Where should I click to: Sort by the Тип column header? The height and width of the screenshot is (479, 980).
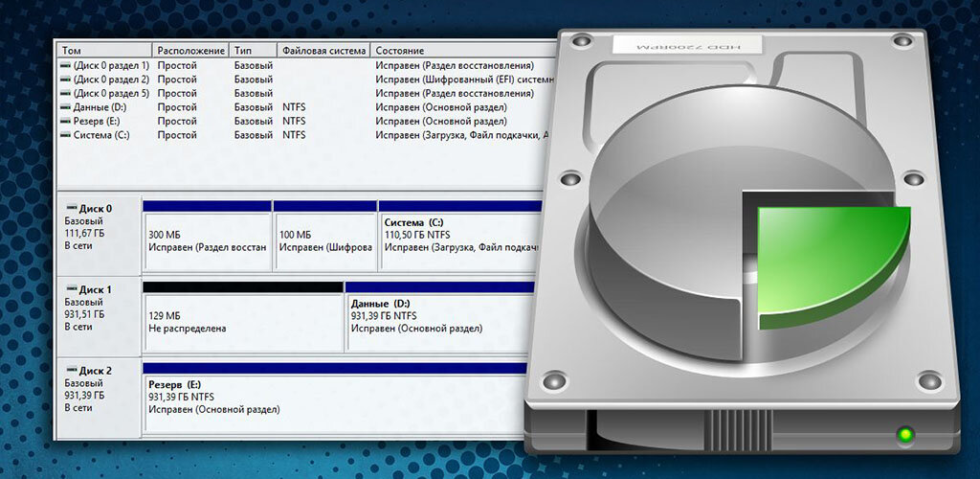point(253,51)
